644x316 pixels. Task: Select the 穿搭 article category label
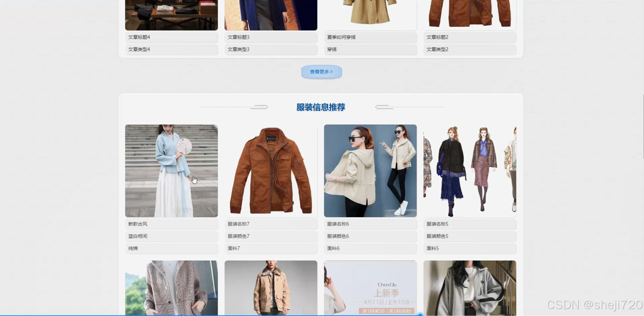click(x=370, y=50)
